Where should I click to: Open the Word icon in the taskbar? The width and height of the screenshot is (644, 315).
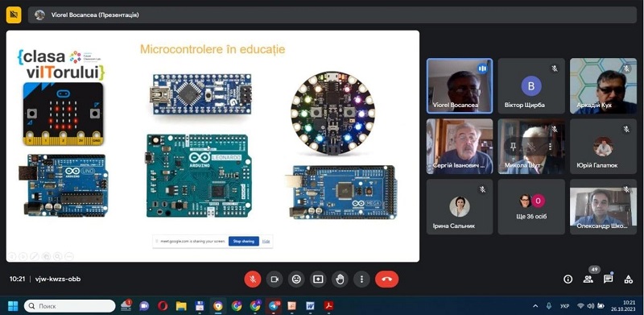click(310, 306)
